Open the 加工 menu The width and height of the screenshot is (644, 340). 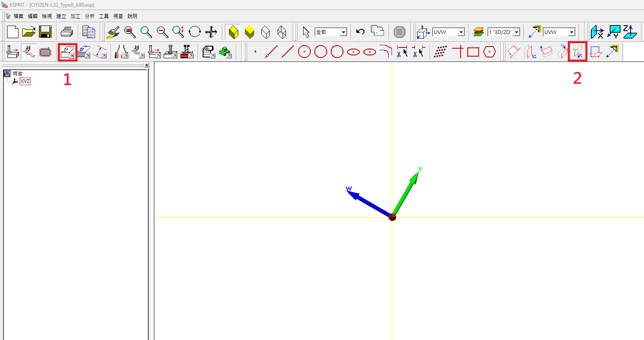coord(75,16)
